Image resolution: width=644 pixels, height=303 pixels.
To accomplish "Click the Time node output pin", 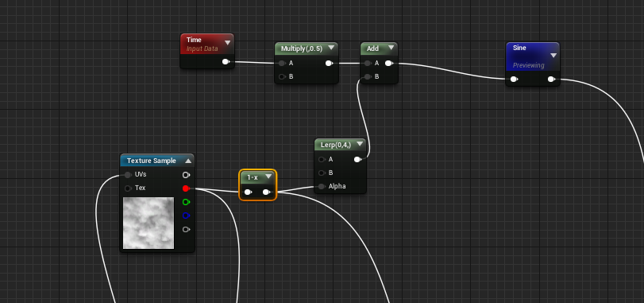I will [226, 62].
